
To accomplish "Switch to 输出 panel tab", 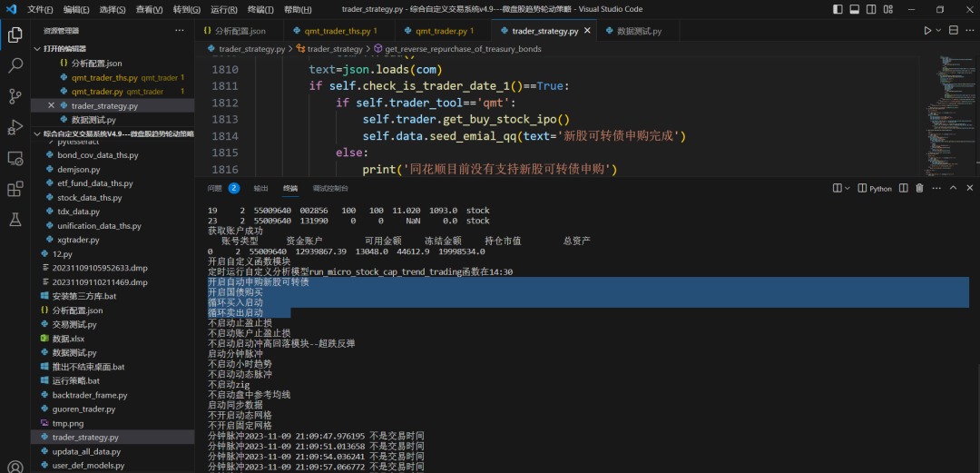I will tap(260, 188).
